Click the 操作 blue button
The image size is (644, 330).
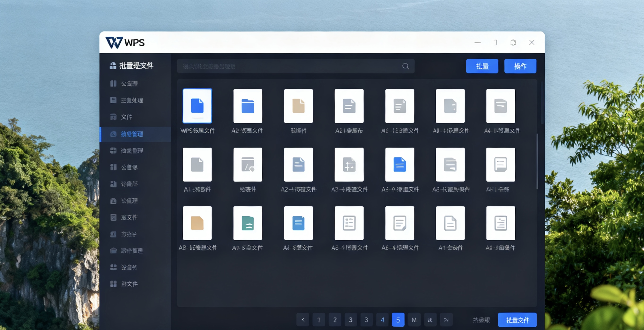pyautogui.click(x=520, y=66)
